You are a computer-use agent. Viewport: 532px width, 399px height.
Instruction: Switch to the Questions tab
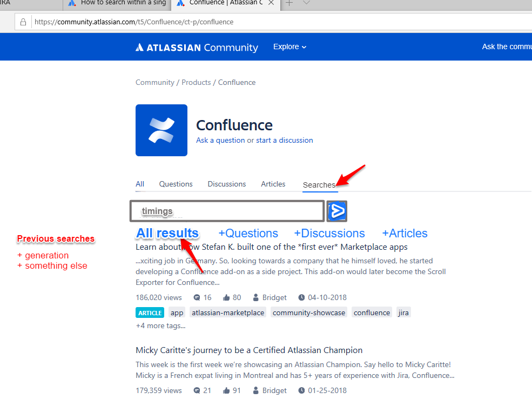pyautogui.click(x=176, y=184)
